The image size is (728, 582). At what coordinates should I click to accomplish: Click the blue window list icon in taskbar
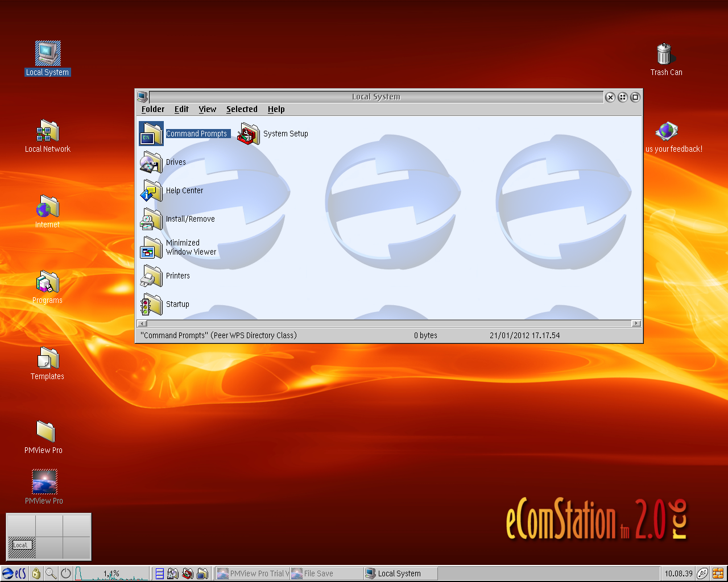click(x=160, y=573)
